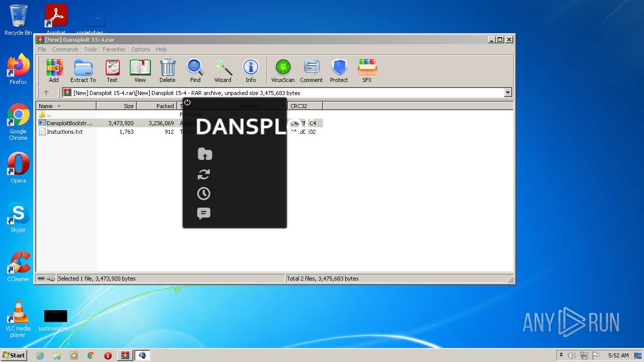Open the Help menu
Screen dimensions: 644x362
coord(161,49)
